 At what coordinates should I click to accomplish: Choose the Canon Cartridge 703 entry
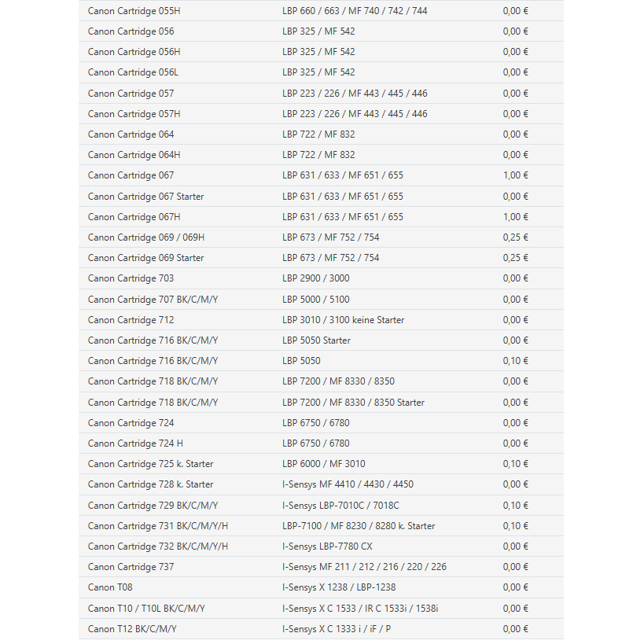131,278
